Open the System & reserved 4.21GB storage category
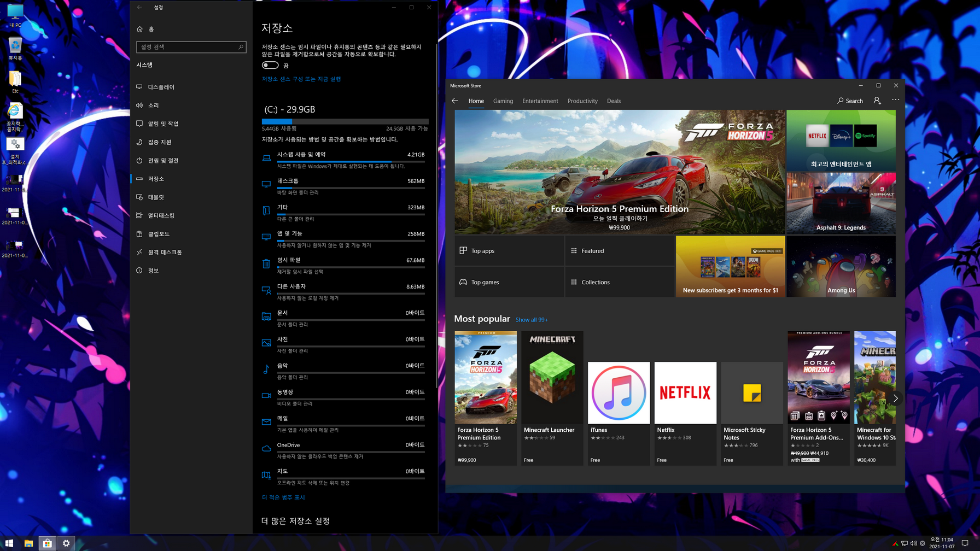980x551 pixels. click(x=343, y=160)
